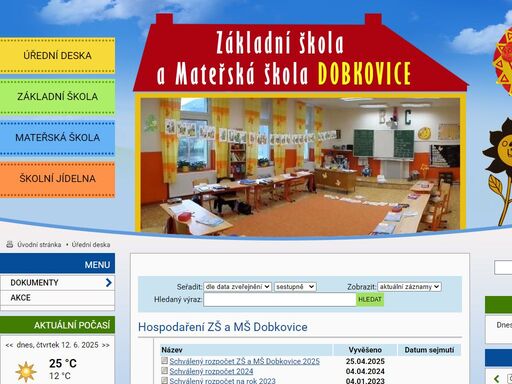512x384 pixels.
Task: Click the date 25.04.2025 cell
Action: [x=365, y=361]
